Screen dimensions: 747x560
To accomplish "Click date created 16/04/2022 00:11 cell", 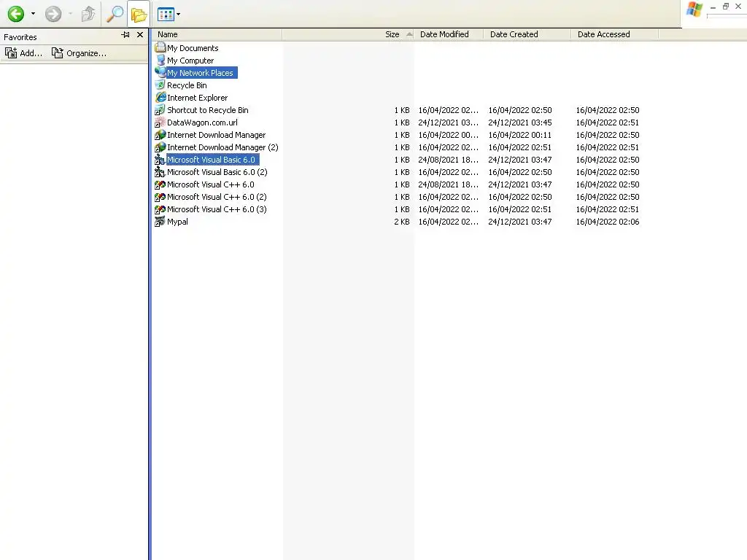I will [x=519, y=135].
